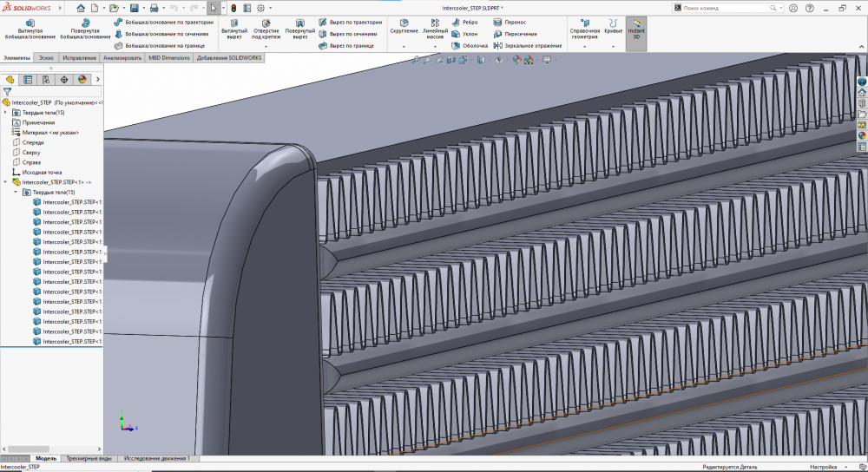Open the Скругление fillet dropdown arrow
This screenshot has width=868, height=472.
click(404, 47)
